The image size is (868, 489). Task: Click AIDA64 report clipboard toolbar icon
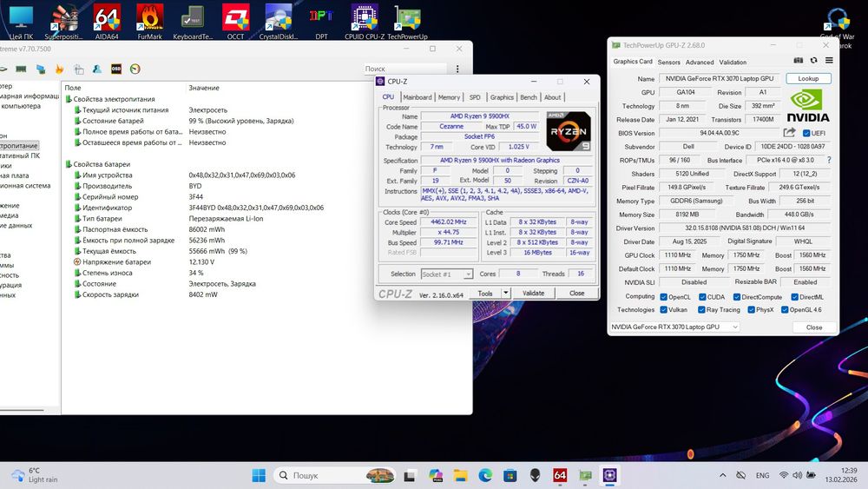pyautogui.click(x=79, y=69)
